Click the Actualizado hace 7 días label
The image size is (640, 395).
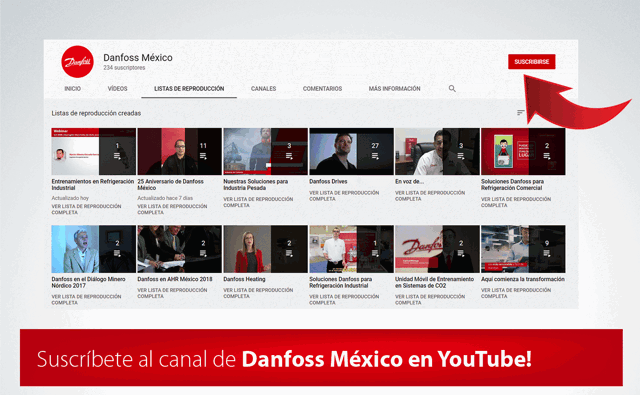coord(165,198)
